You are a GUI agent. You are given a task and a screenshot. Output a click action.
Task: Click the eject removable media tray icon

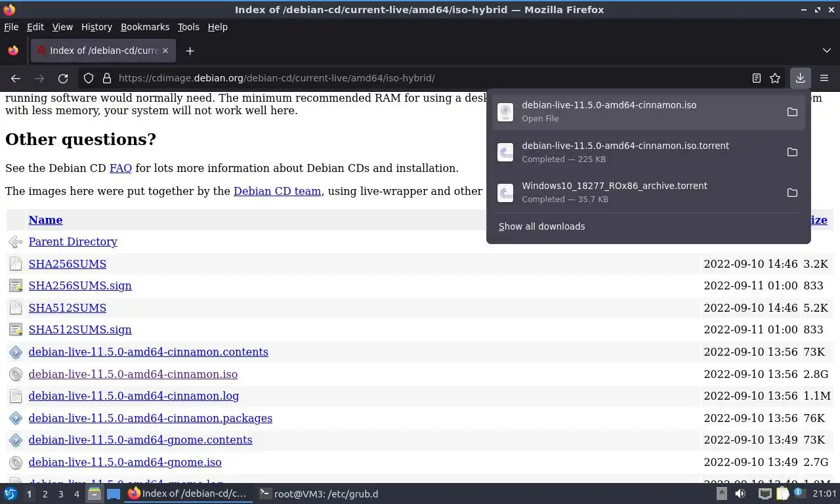(x=721, y=493)
